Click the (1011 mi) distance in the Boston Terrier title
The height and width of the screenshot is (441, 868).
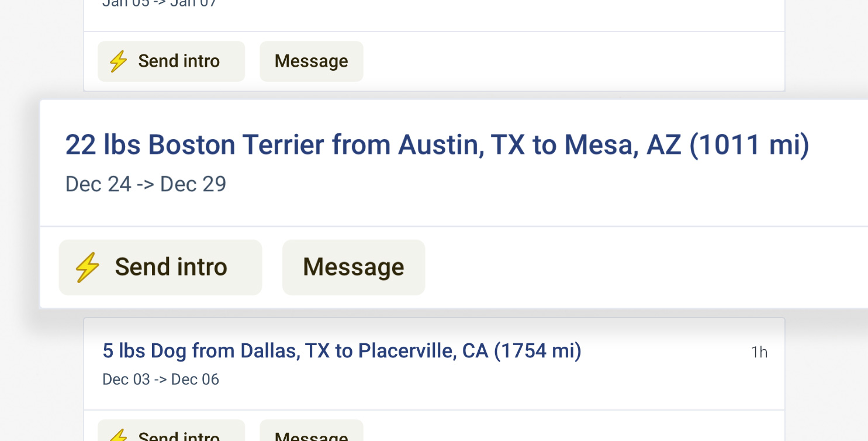tap(749, 144)
